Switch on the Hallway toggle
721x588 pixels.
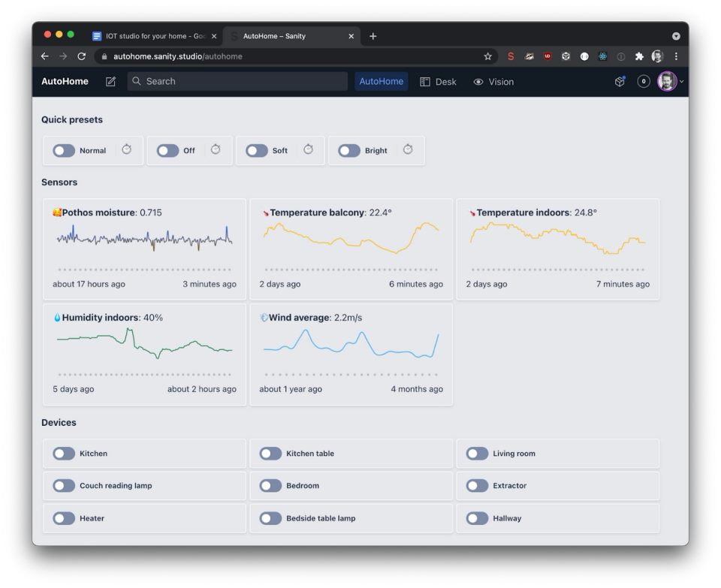(478, 519)
